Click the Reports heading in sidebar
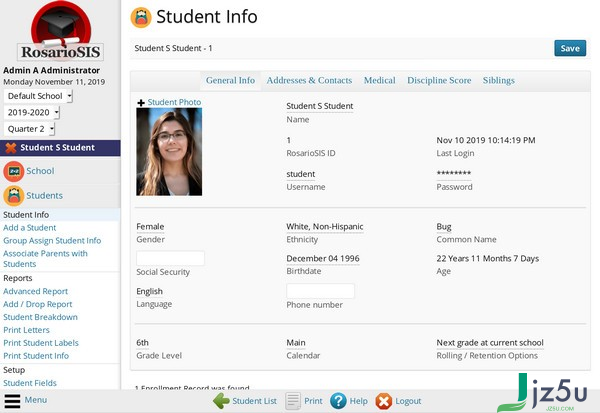 coord(18,278)
